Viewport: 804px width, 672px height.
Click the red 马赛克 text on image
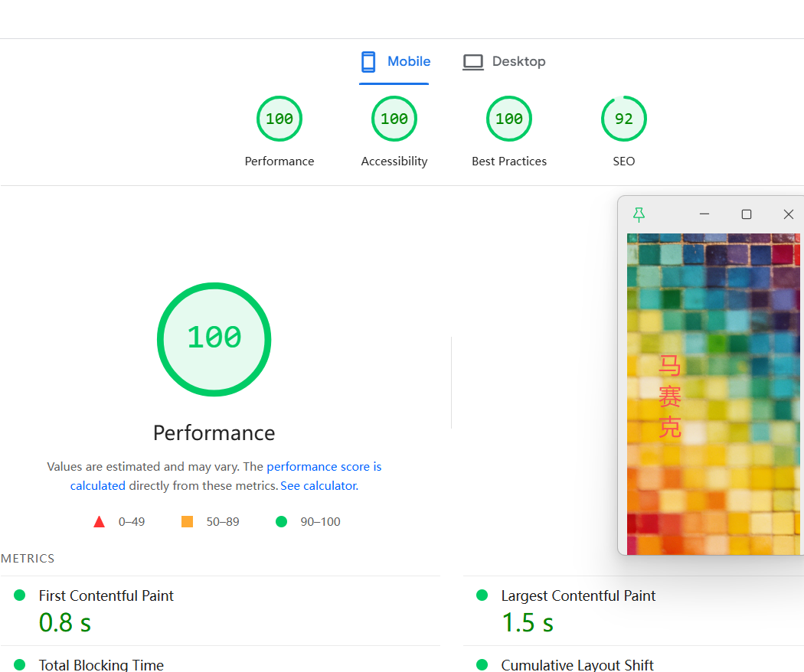click(x=670, y=396)
